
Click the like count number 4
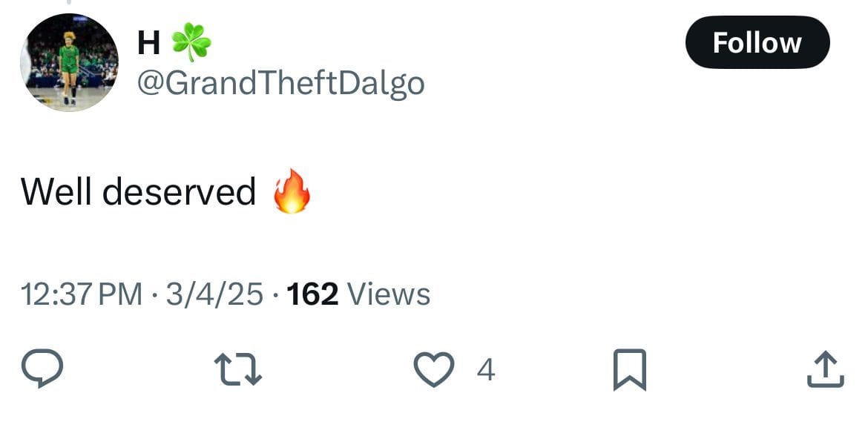pyautogui.click(x=485, y=370)
